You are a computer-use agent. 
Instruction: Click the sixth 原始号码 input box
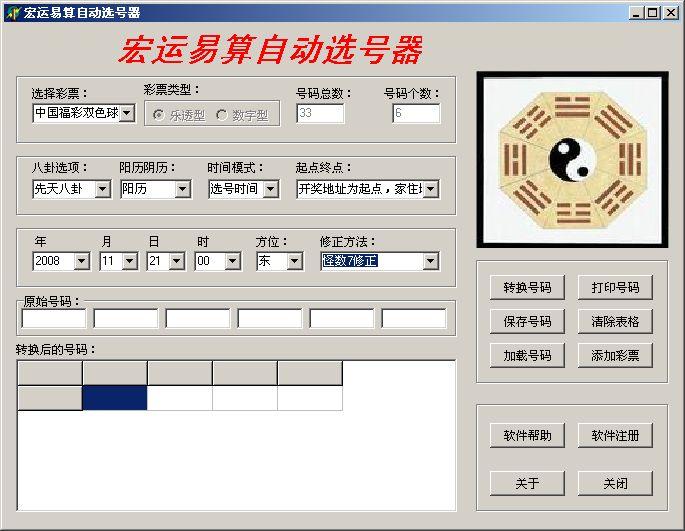pyautogui.click(x=414, y=318)
